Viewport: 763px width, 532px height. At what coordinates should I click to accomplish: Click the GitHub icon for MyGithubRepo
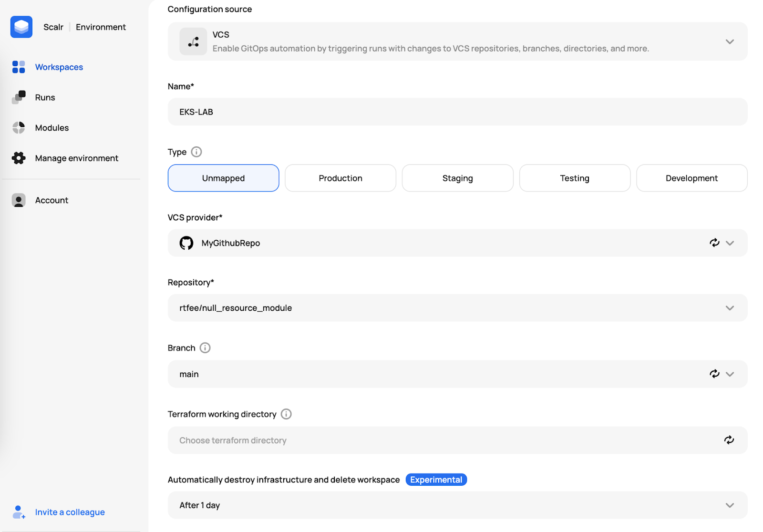[186, 243]
